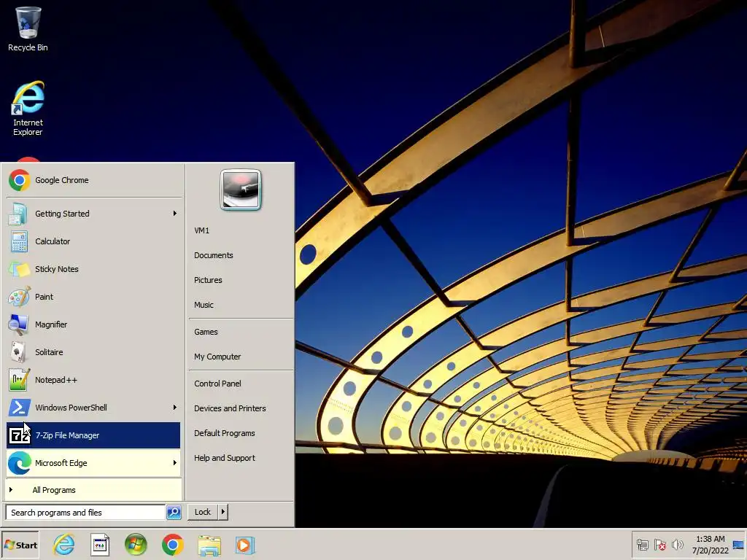Open the Lock options arrow
Image resolution: width=747 pixels, height=560 pixels.
223,512
